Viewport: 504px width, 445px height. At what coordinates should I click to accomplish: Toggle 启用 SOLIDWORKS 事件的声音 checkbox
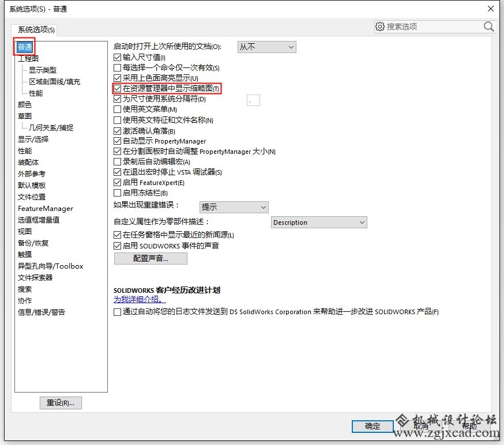tap(117, 246)
